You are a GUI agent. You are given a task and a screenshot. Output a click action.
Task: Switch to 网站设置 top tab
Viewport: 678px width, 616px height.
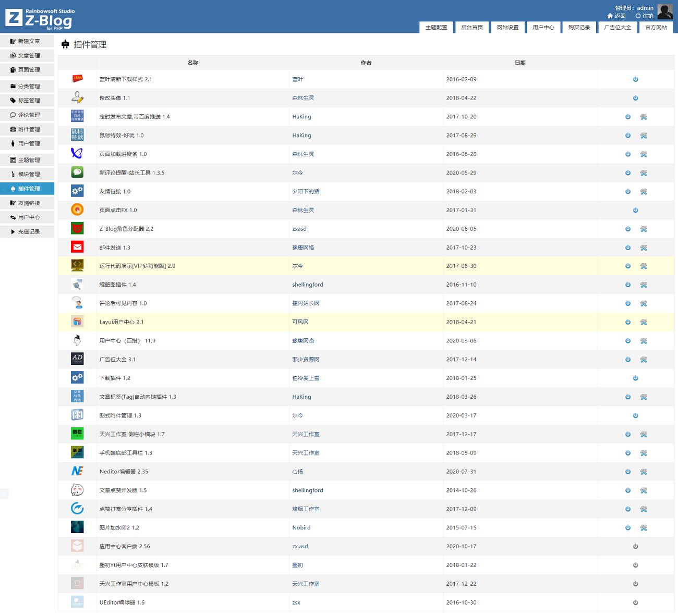click(507, 28)
